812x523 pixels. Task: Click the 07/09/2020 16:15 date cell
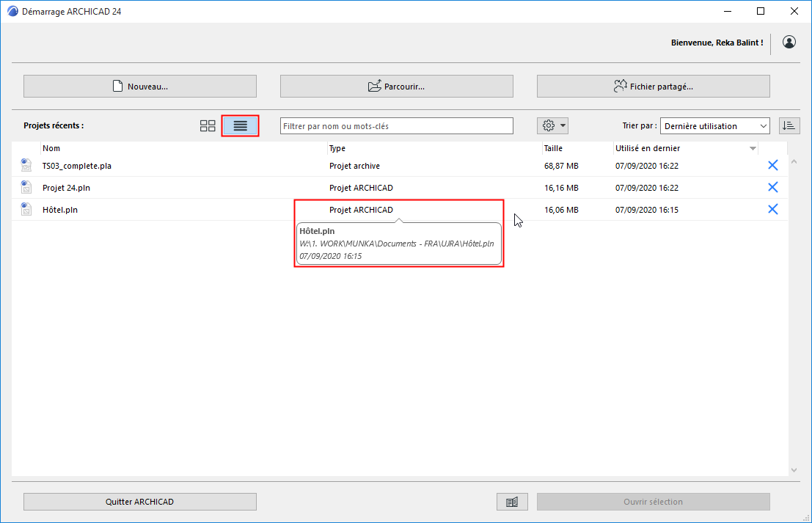click(x=647, y=210)
